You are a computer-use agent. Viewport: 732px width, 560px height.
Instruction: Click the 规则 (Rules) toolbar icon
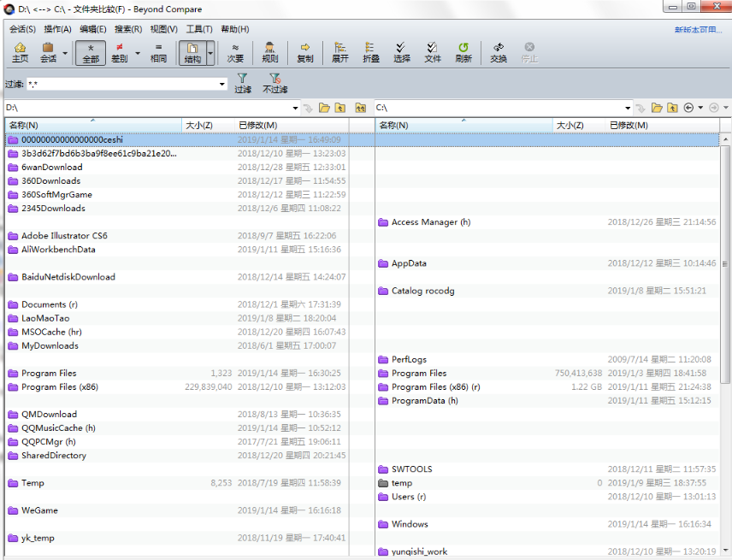(269, 52)
